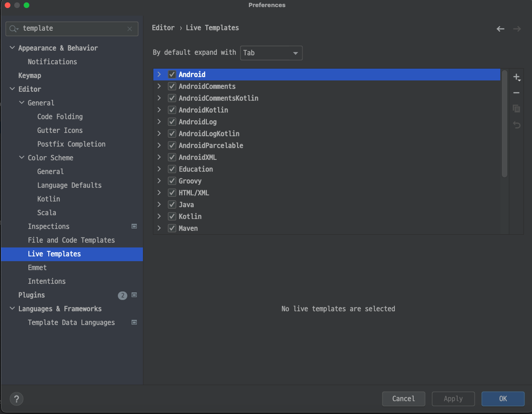Viewport: 532px width, 414px height.
Task: Go forward using the right arrow
Action: pos(517,29)
